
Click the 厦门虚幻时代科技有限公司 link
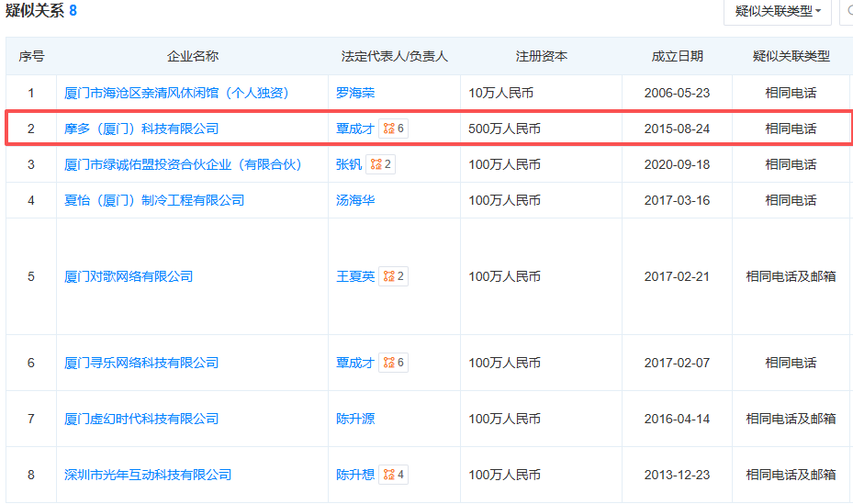pyautogui.click(x=141, y=419)
